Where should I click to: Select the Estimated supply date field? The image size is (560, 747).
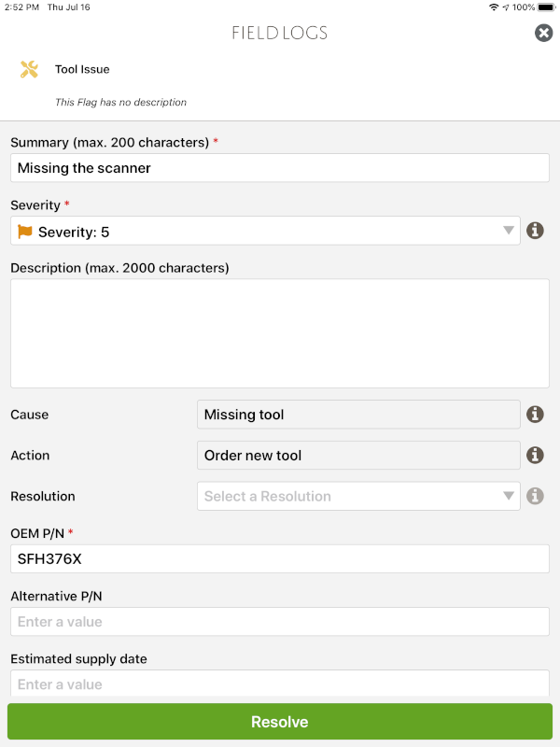(x=279, y=684)
